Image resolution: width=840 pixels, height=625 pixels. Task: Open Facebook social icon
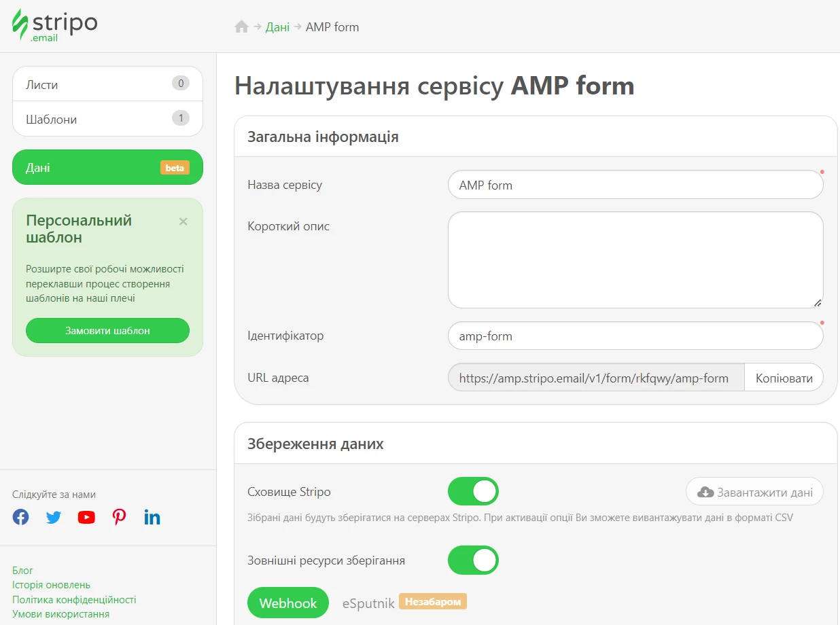tap(21, 517)
